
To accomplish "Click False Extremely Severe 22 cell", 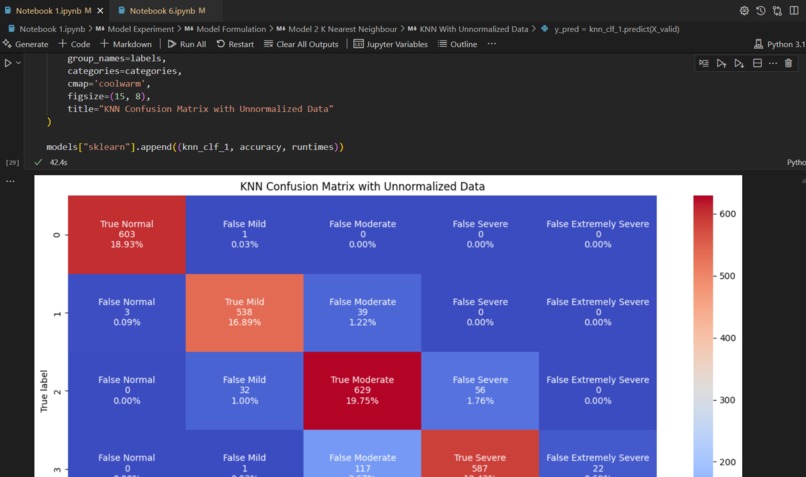I will [x=597, y=453].
